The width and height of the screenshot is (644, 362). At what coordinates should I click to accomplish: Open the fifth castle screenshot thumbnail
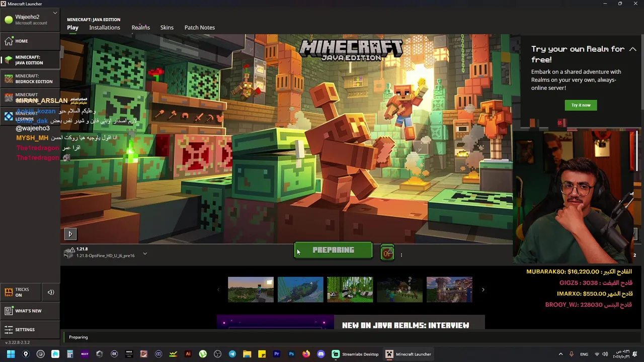[x=449, y=290]
